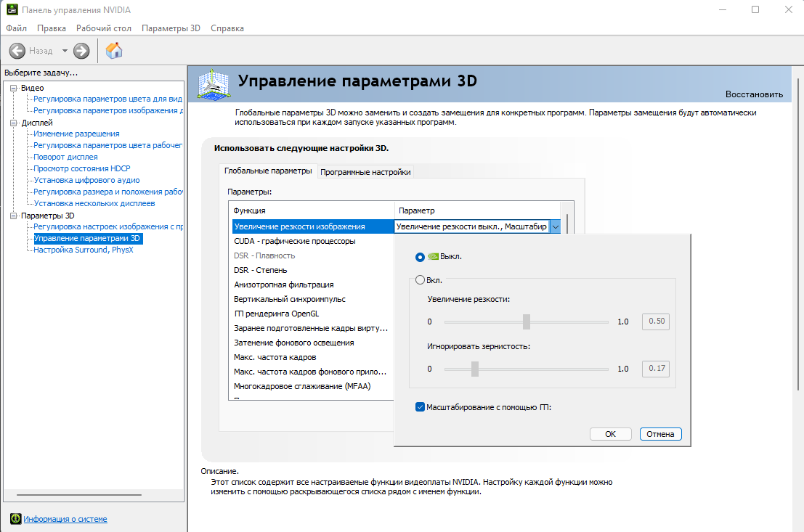
Task: Click the Восстановить link
Action: click(x=754, y=94)
